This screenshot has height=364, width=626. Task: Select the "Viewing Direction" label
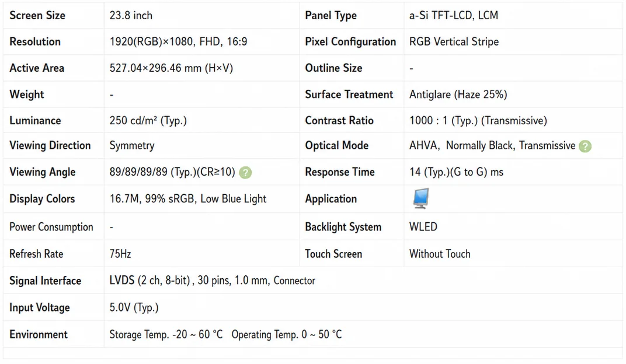click(x=50, y=145)
